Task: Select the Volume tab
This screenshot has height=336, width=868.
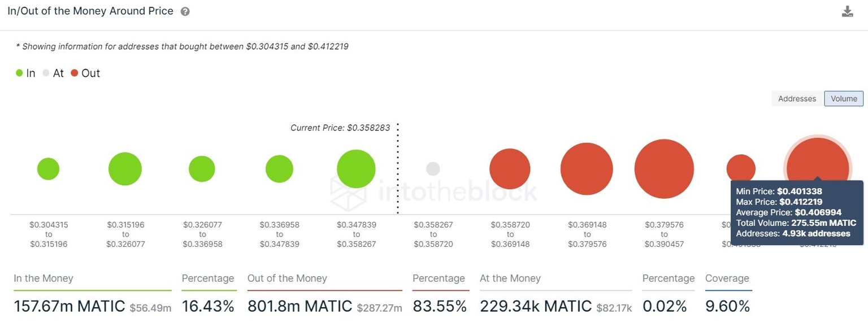Action: coord(843,98)
